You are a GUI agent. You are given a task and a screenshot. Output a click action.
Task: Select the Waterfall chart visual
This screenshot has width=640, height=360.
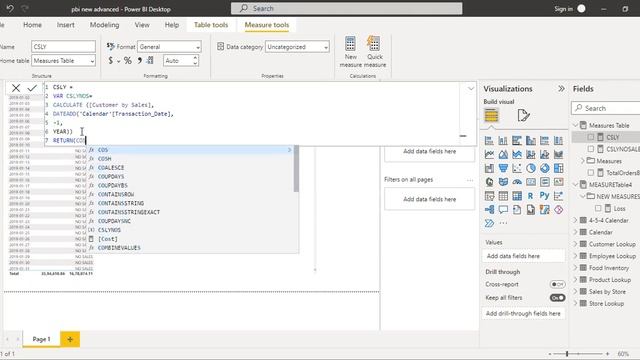click(489, 168)
